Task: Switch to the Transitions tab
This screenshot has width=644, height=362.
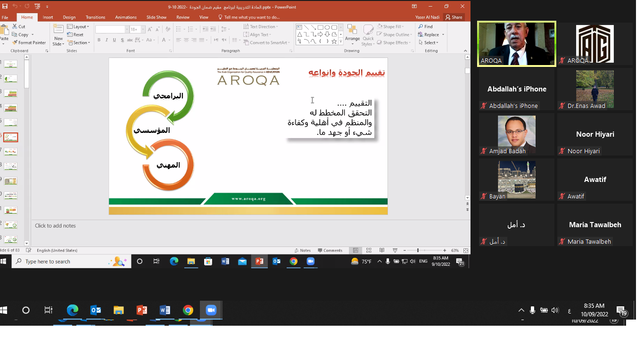Action: [x=95, y=17]
